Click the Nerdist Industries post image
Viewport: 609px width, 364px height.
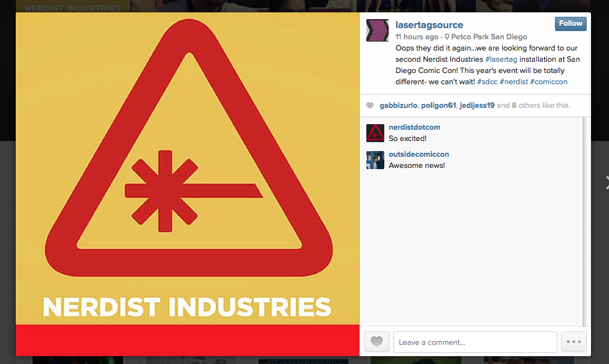[x=188, y=184]
